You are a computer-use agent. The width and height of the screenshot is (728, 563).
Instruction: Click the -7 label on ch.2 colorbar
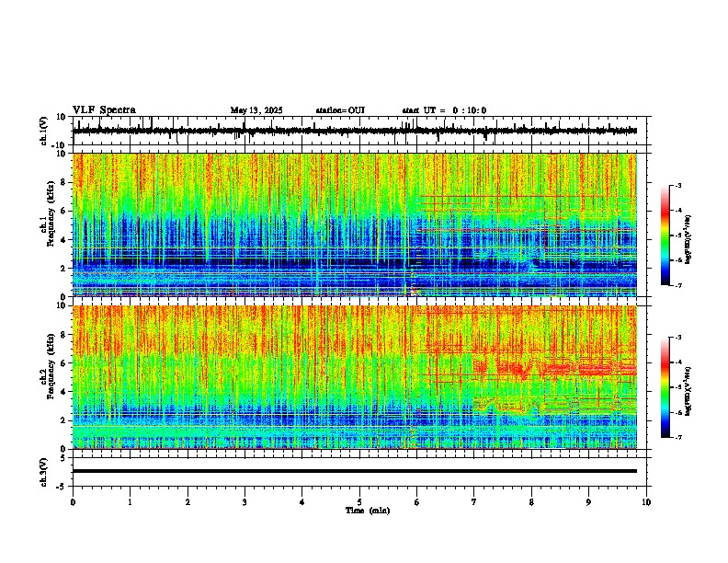(x=677, y=437)
